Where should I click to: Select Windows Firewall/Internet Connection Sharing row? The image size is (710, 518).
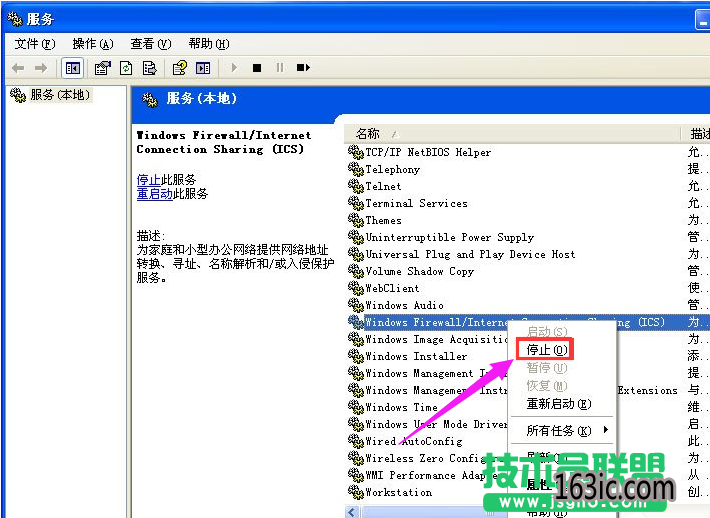(x=514, y=322)
